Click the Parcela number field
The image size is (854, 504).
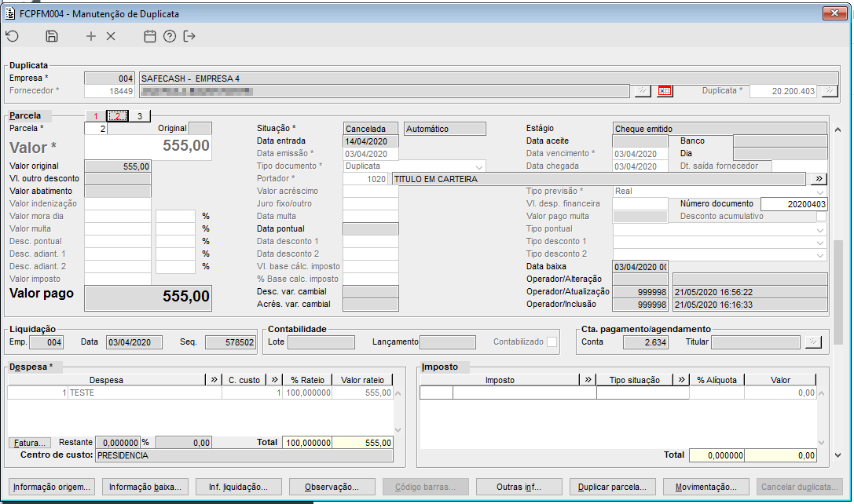click(x=96, y=129)
